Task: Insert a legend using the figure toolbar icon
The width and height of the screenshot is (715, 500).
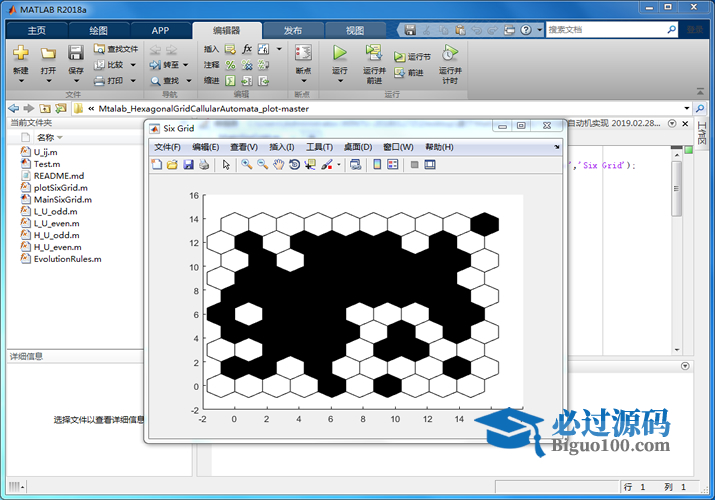Action: coord(393,164)
